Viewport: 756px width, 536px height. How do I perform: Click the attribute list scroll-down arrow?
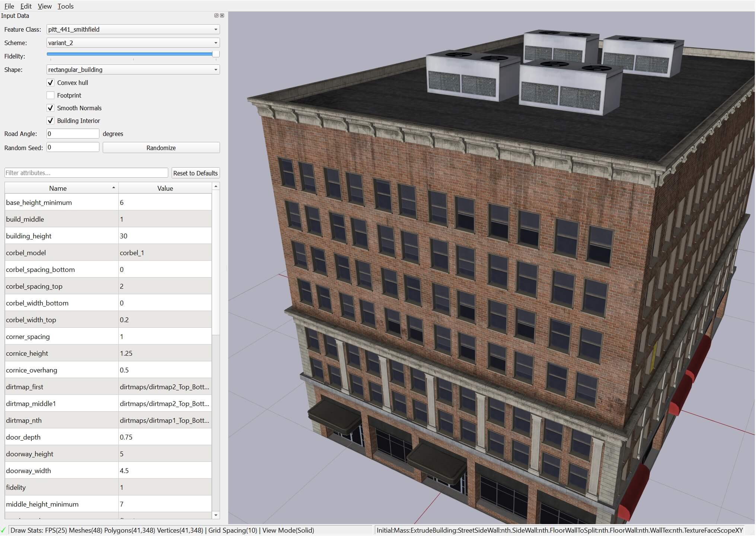[216, 515]
